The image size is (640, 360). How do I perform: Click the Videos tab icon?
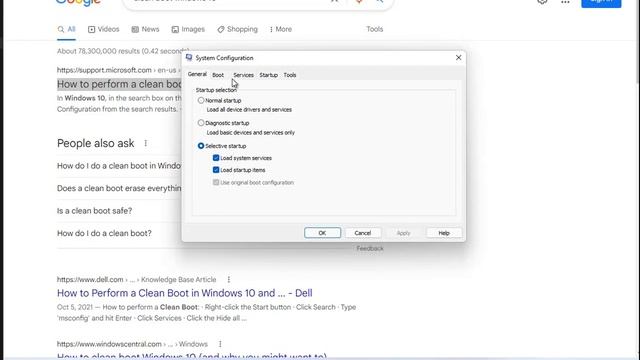[x=91, y=29]
